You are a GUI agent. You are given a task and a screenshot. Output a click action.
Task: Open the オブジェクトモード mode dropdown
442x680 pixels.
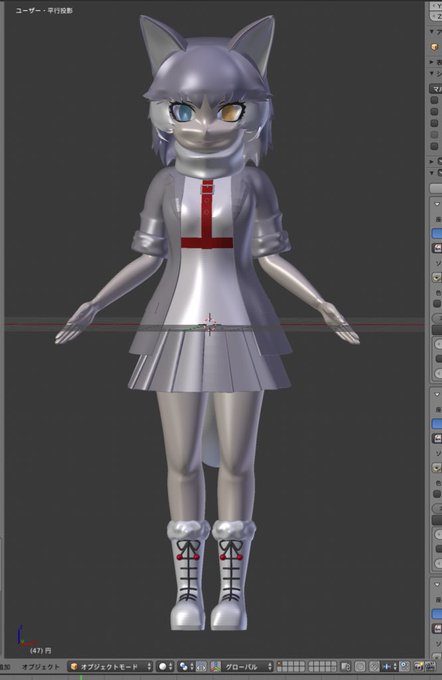click(x=111, y=667)
